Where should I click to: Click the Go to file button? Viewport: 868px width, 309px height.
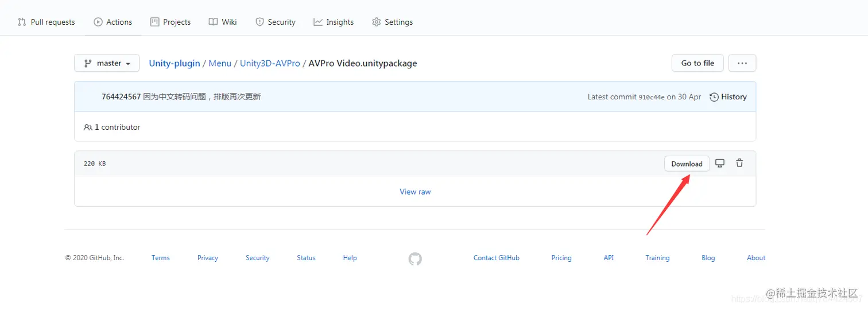pos(697,63)
